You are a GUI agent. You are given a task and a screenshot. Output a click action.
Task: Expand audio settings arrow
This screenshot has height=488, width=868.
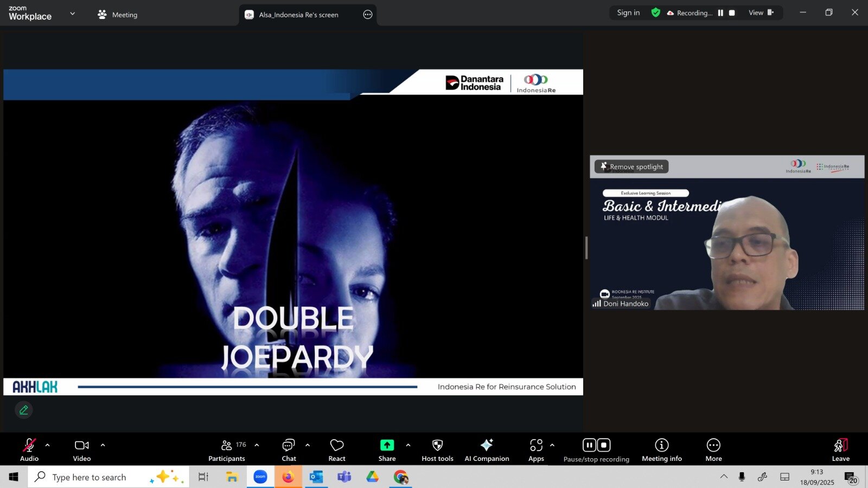pyautogui.click(x=48, y=445)
